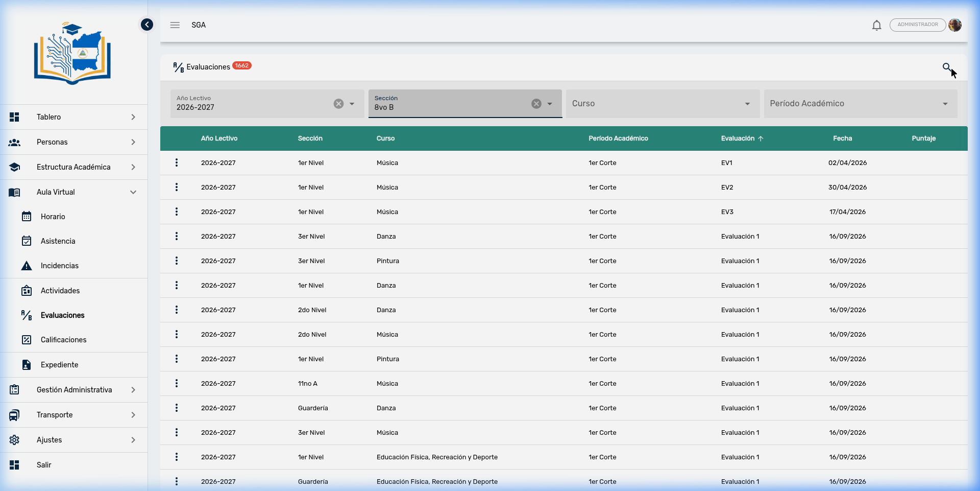
Task: Expand the Sección dropdown arrow
Action: point(550,104)
